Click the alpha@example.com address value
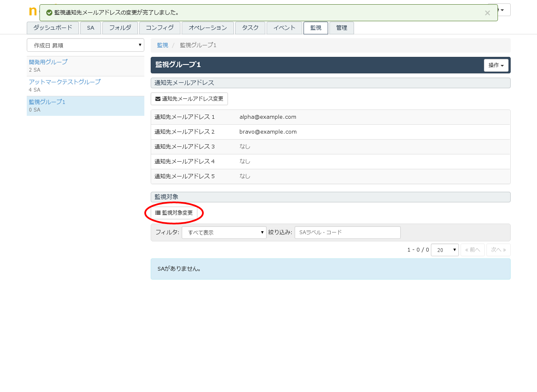Viewport: 537px width, 392px height. click(x=268, y=117)
